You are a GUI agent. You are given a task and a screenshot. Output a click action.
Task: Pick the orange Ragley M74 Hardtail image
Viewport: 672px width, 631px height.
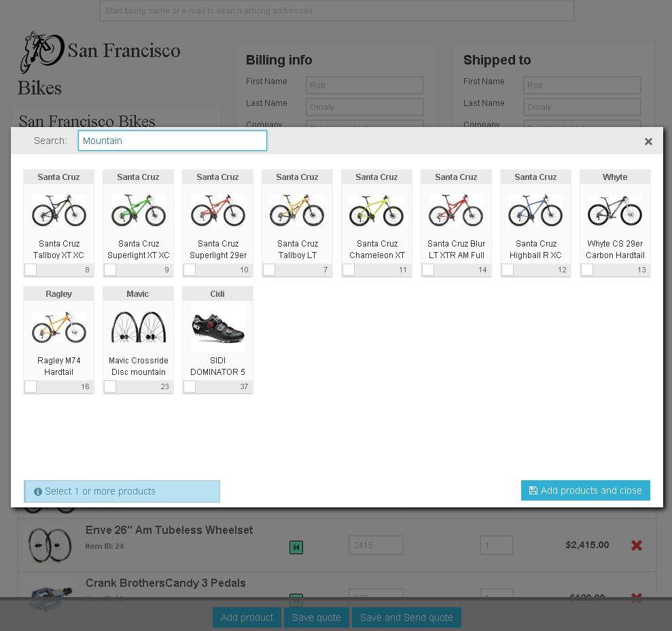58,327
